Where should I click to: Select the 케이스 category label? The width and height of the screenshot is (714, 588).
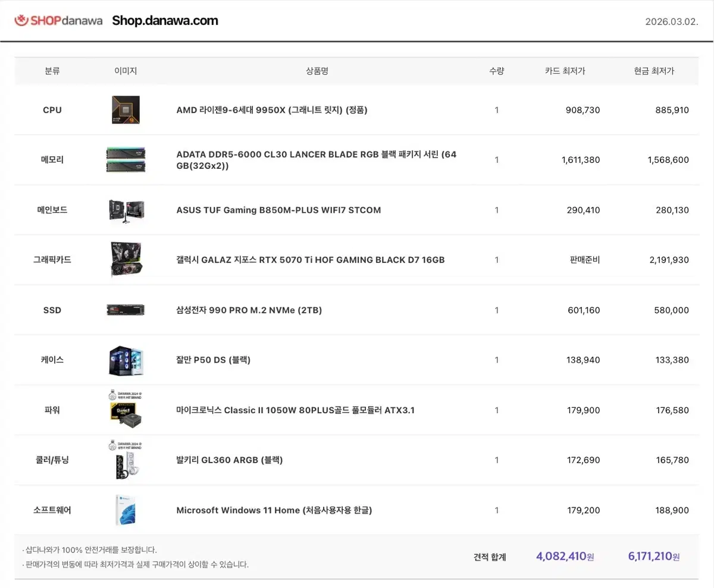tap(52, 360)
